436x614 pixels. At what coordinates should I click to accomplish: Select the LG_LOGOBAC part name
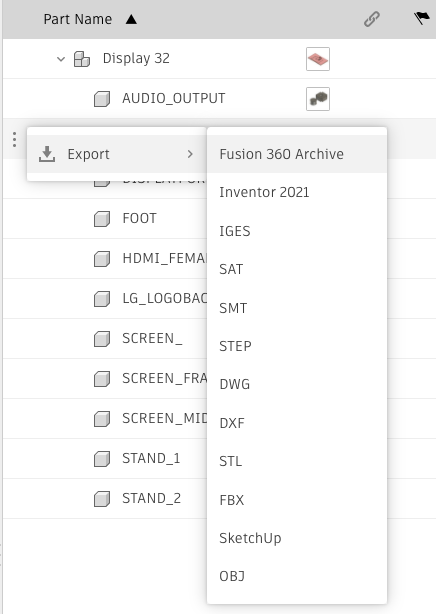pos(165,298)
